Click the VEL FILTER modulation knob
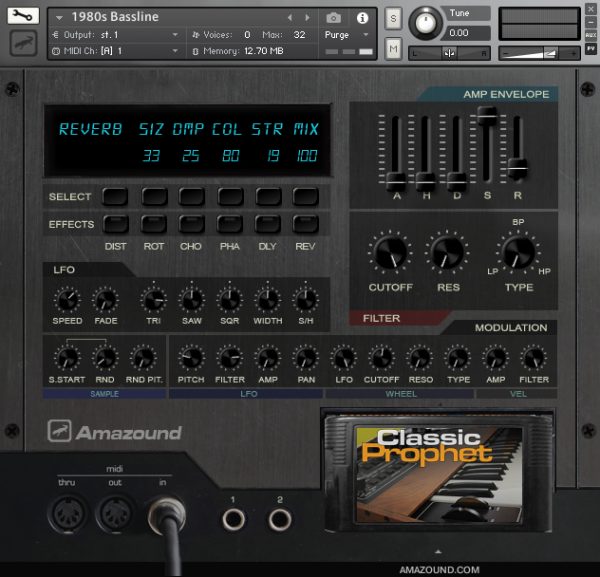Image resolution: width=600 pixels, height=577 pixels. pos(533,358)
